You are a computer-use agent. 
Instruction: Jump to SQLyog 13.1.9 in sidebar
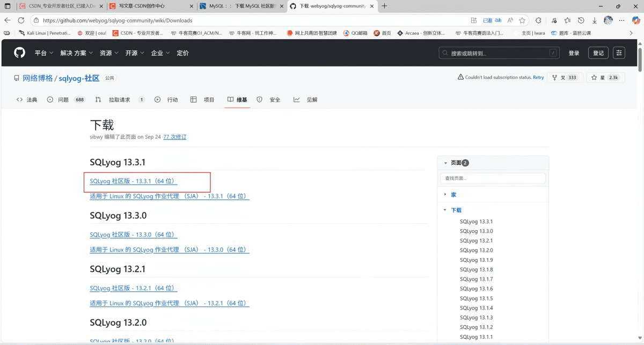(x=476, y=260)
